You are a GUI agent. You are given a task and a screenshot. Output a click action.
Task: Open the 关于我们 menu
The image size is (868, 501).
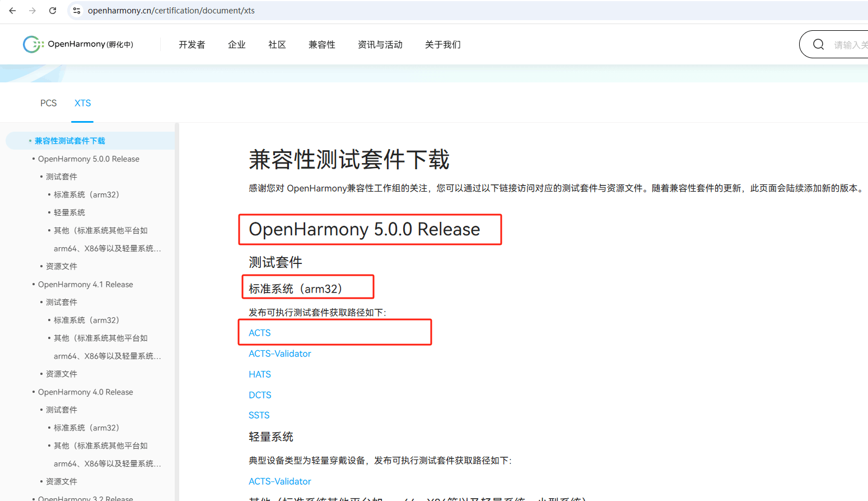tap(442, 45)
